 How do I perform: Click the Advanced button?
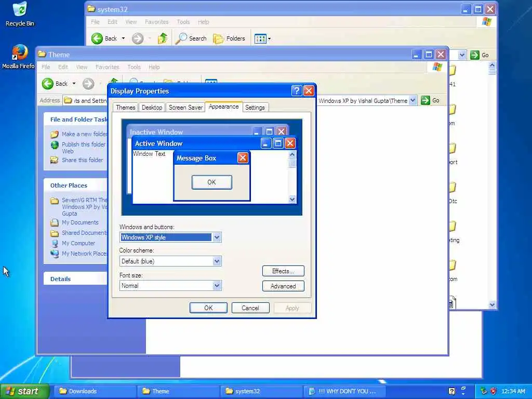click(283, 286)
